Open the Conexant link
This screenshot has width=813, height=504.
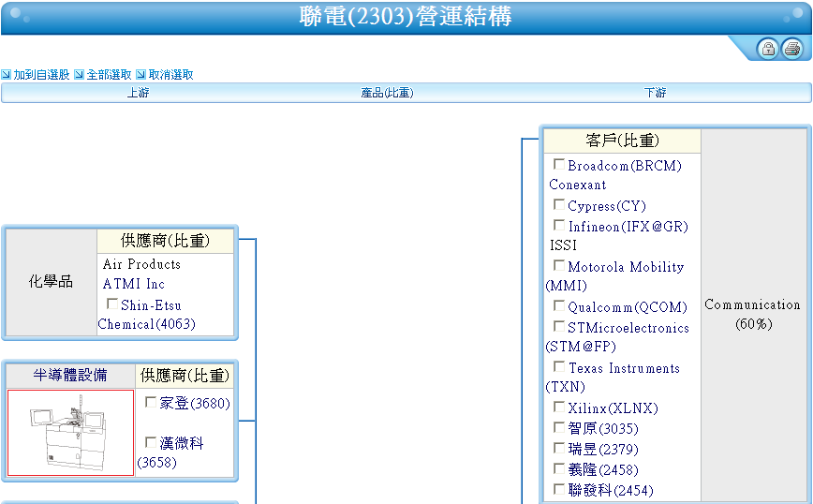coord(578,185)
